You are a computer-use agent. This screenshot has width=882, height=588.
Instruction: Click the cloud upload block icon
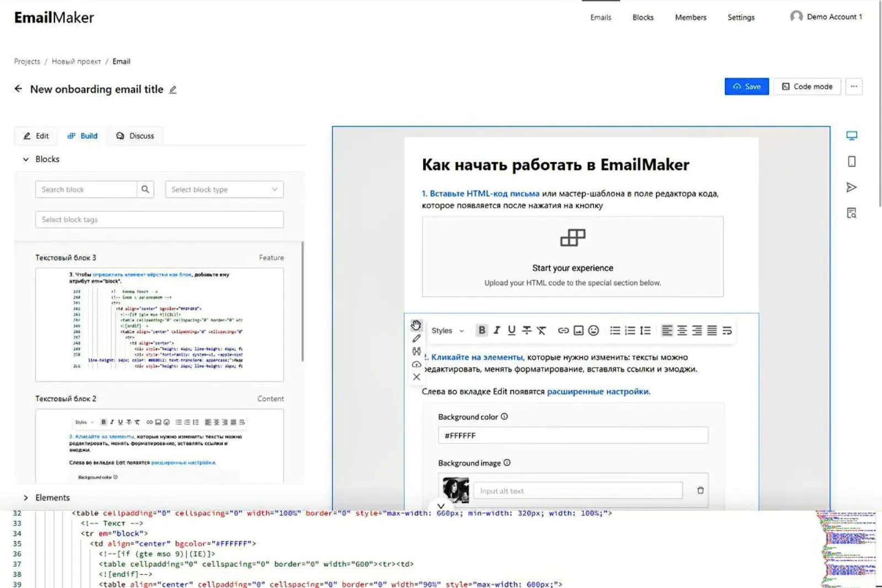tap(416, 364)
